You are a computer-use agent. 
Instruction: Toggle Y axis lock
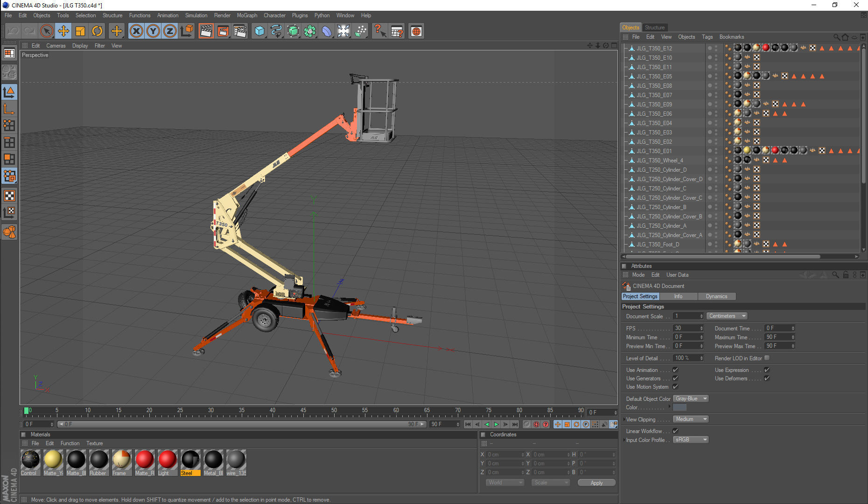(153, 31)
